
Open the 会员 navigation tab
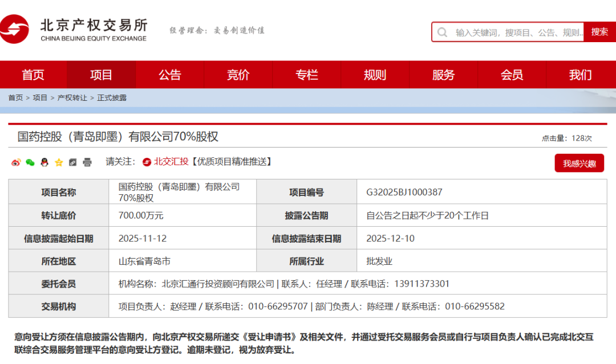coord(512,75)
